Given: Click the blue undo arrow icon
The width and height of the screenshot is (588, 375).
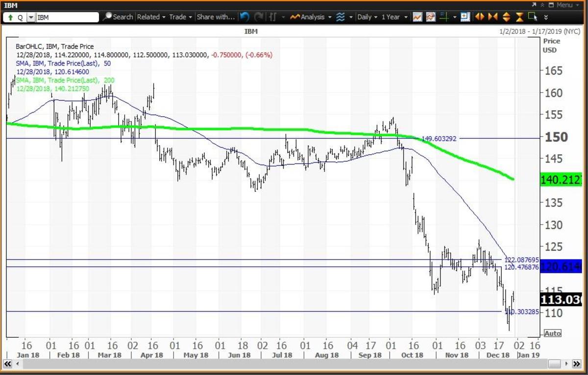Looking at the screenshot, I should point(245,17).
